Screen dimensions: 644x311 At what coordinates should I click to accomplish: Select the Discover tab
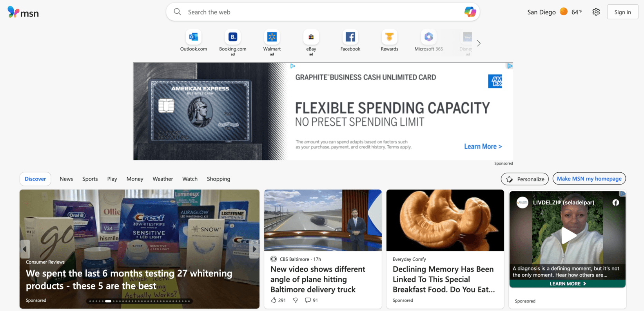point(35,179)
